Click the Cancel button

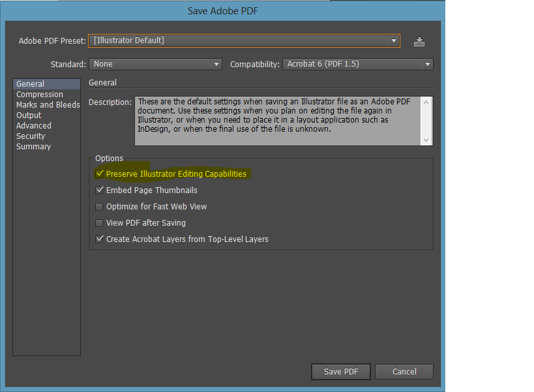404,372
